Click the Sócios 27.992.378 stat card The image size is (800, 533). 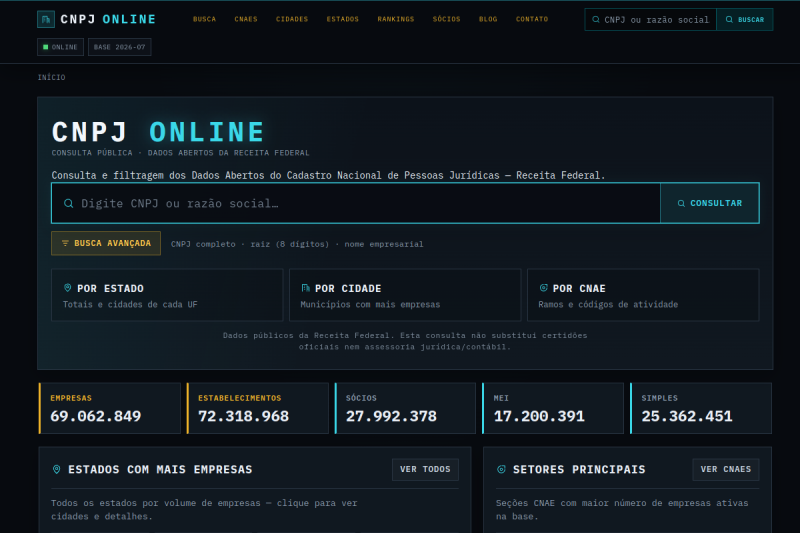coord(405,408)
